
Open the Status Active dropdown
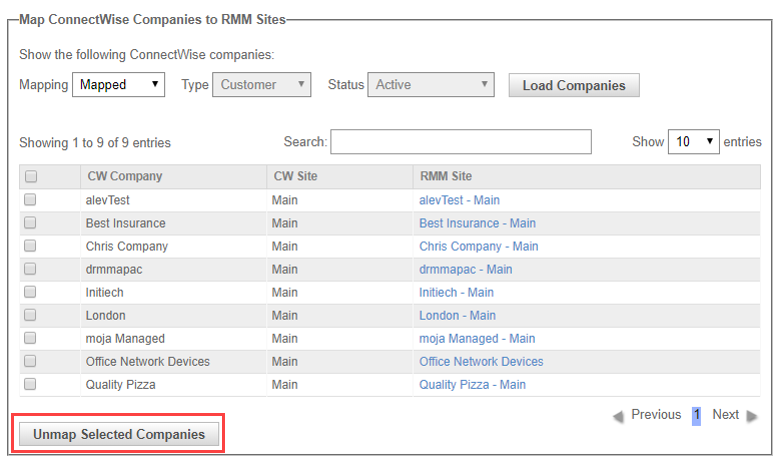coord(431,84)
